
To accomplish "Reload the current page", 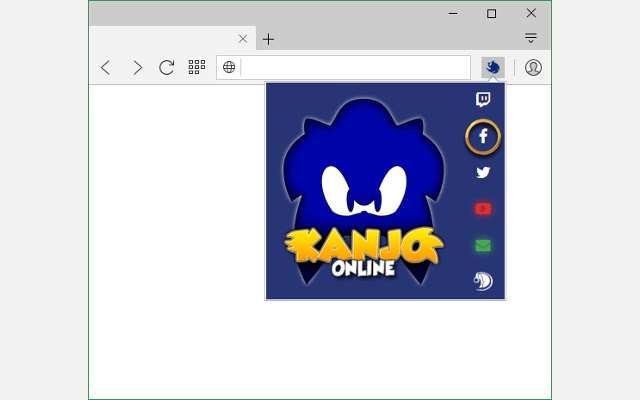I will click(167, 67).
